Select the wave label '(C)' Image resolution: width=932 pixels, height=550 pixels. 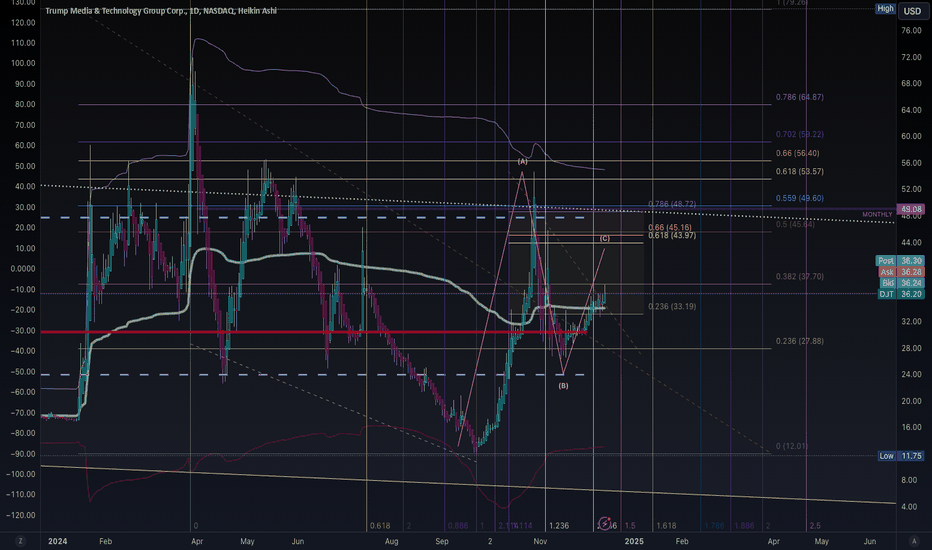604,238
